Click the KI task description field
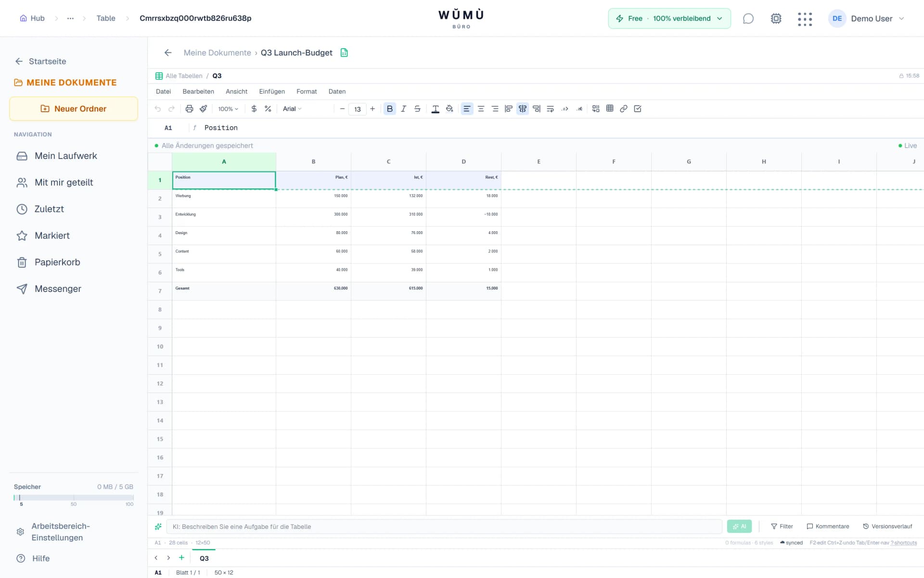924x578 pixels. (x=444, y=526)
